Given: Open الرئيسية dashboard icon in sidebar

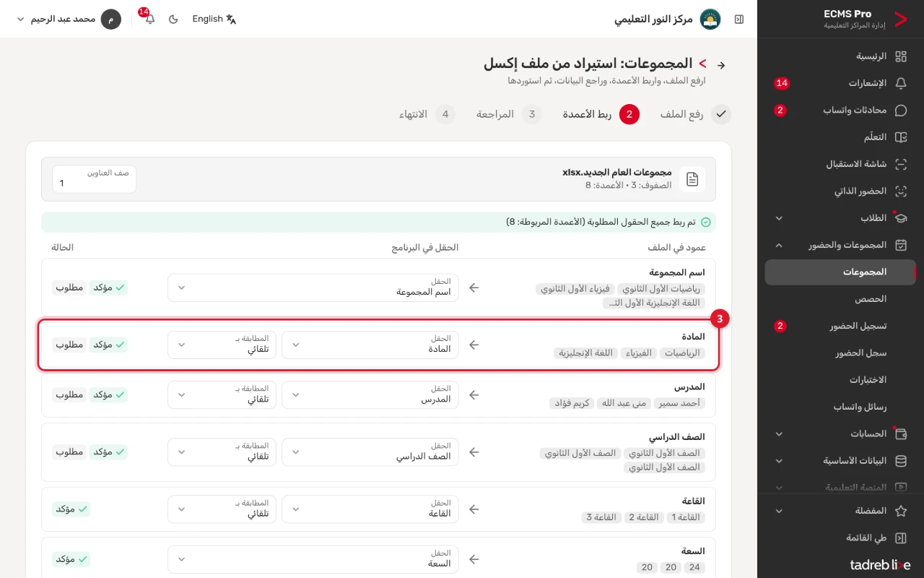Looking at the screenshot, I should click(x=901, y=56).
